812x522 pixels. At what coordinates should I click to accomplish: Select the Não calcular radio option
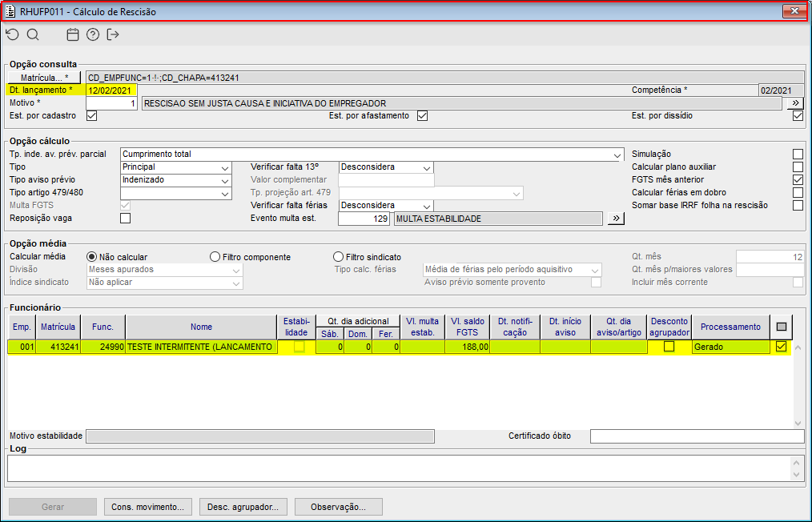pos(91,257)
